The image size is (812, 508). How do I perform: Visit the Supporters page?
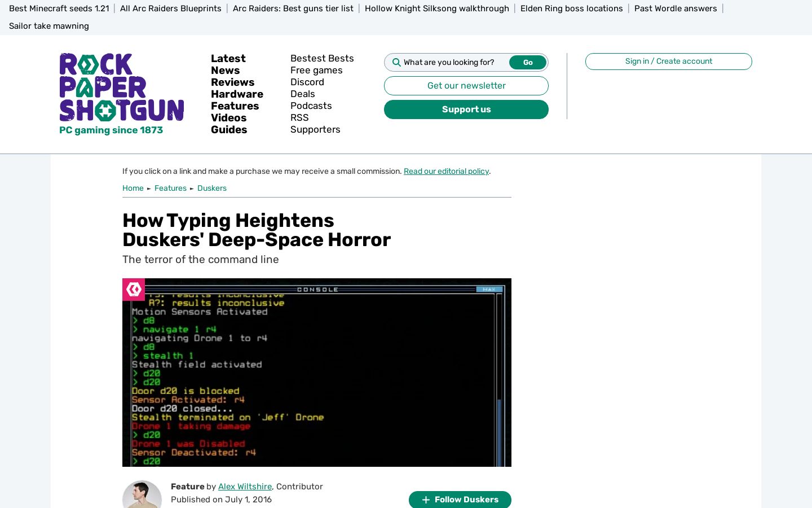pos(315,130)
